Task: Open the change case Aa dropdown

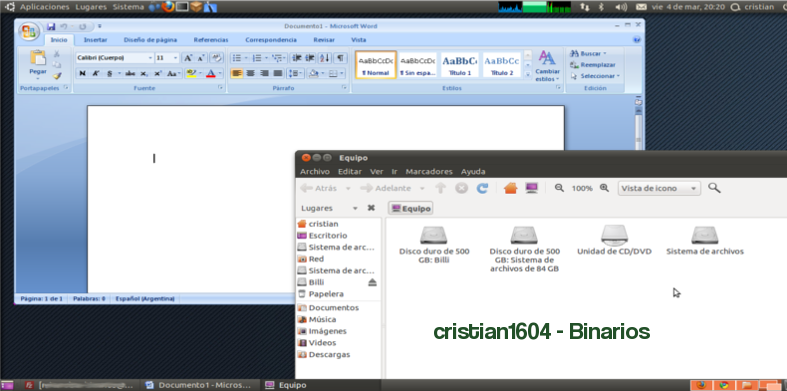Action: pos(174,74)
